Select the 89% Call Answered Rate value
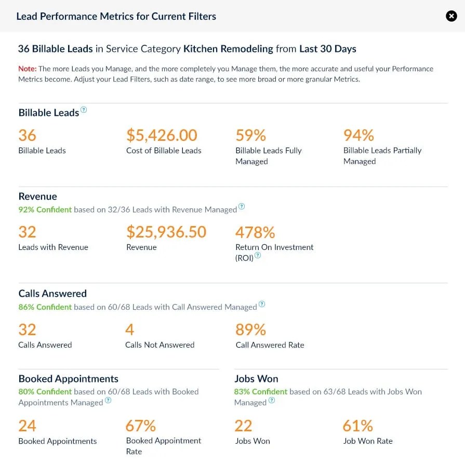The width and height of the screenshot is (465, 476). click(250, 329)
